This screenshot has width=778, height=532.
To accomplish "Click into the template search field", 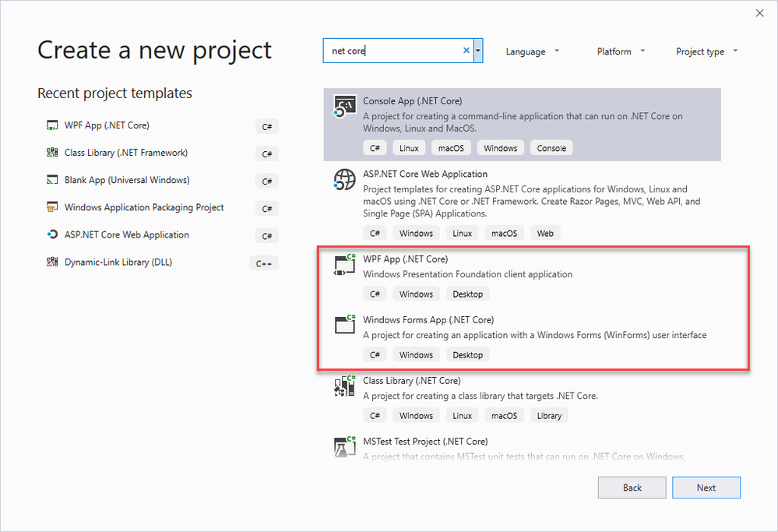I will 393,51.
